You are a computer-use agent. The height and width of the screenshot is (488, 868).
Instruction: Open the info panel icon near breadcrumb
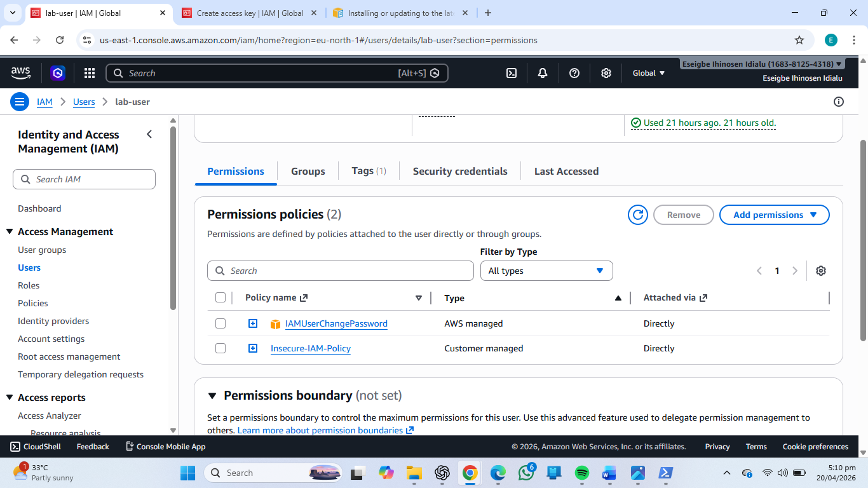(x=839, y=102)
